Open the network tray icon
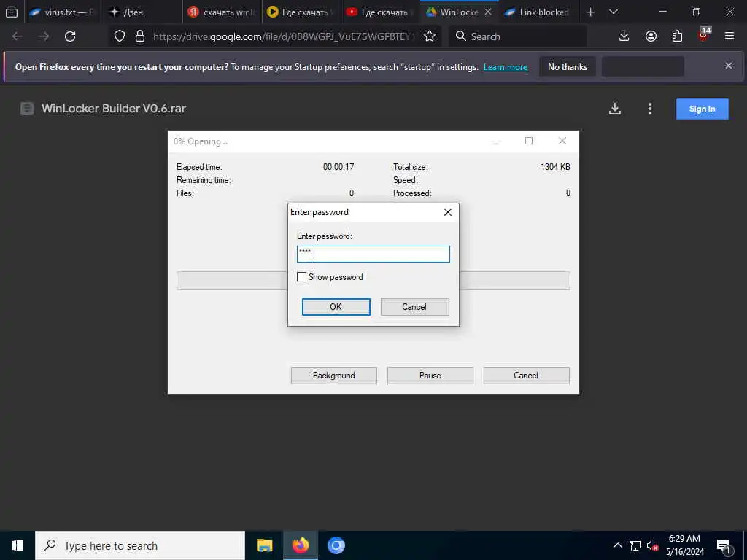The width and height of the screenshot is (747, 560). point(635,545)
